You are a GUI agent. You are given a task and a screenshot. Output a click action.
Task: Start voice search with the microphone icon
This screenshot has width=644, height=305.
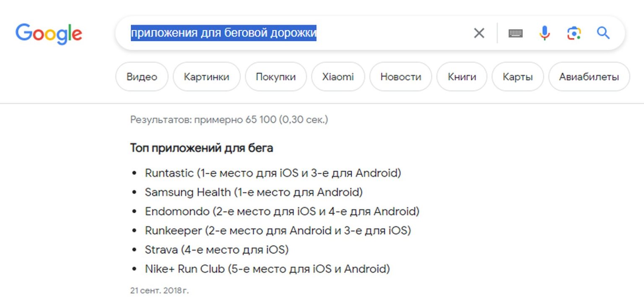(x=544, y=33)
